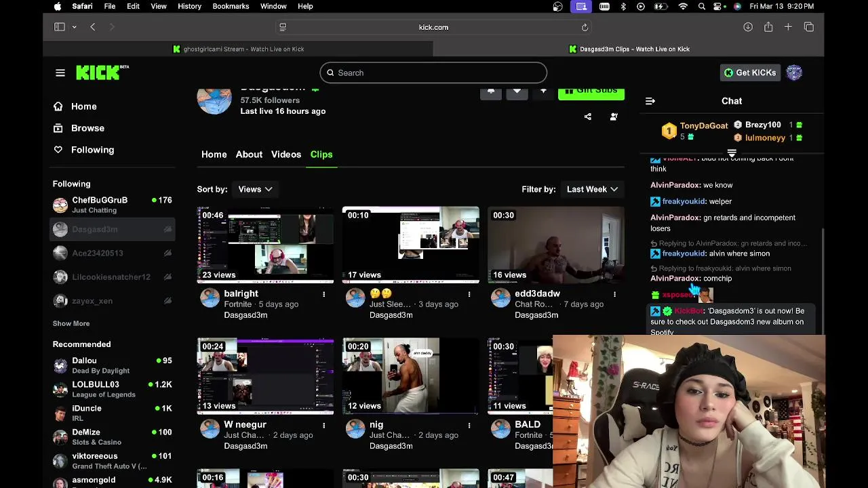
Task: Go back in Safari history
Action: pyautogui.click(x=93, y=27)
